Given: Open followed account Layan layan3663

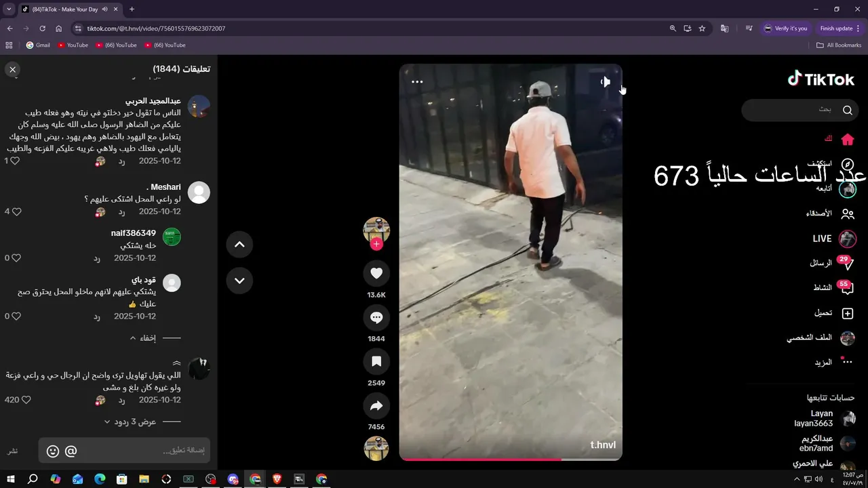Looking at the screenshot, I should [825, 418].
